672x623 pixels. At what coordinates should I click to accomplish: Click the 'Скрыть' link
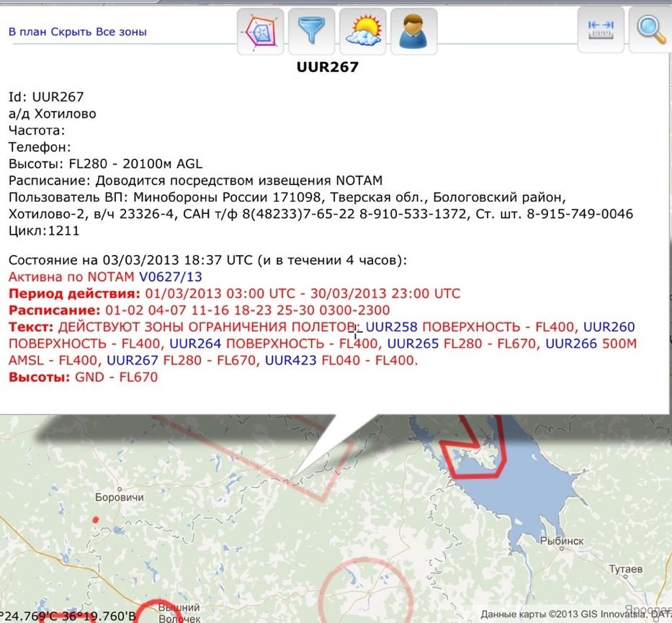[x=71, y=32]
